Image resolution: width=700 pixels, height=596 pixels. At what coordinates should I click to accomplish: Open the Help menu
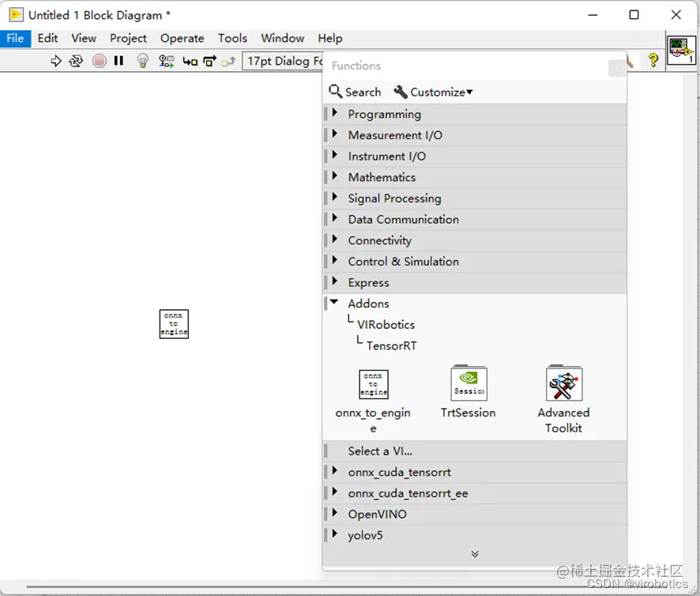(330, 39)
